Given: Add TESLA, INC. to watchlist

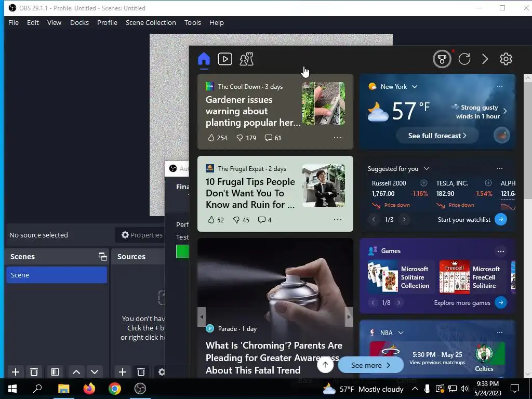Looking at the screenshot, I should pos(488,183).
